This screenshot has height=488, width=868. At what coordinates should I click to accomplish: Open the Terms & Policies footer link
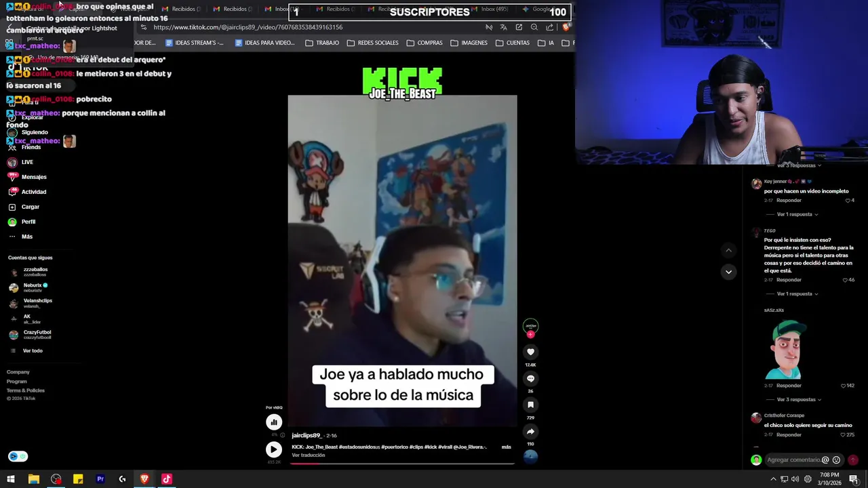pos(26,390)
